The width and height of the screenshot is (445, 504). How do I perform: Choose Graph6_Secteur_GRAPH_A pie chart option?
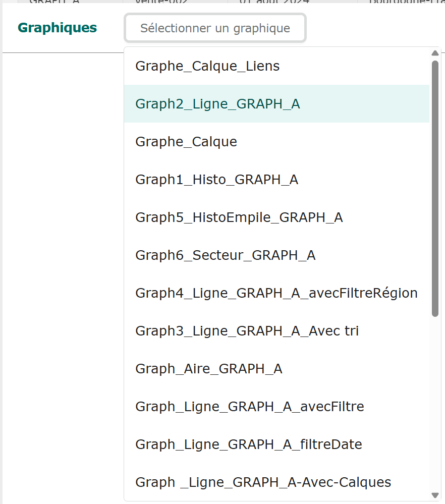point(225,255)
